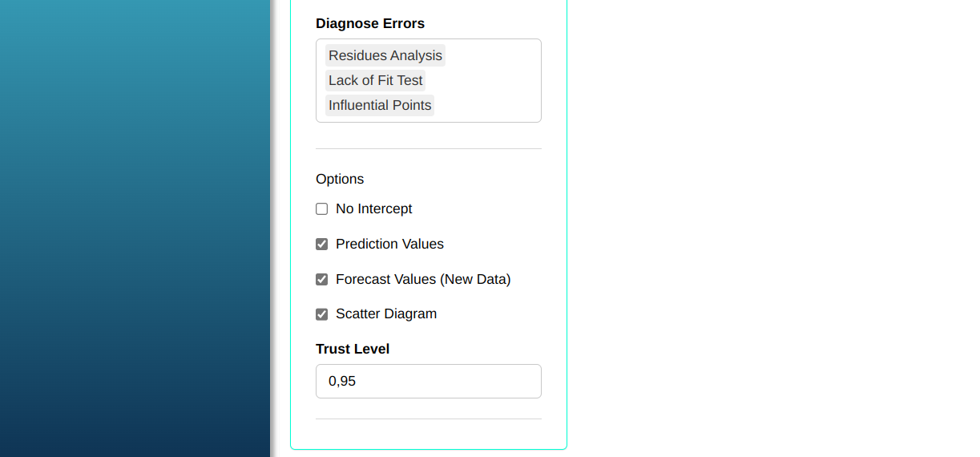Click the "Scatter Diagram" label text

(386, 313)
